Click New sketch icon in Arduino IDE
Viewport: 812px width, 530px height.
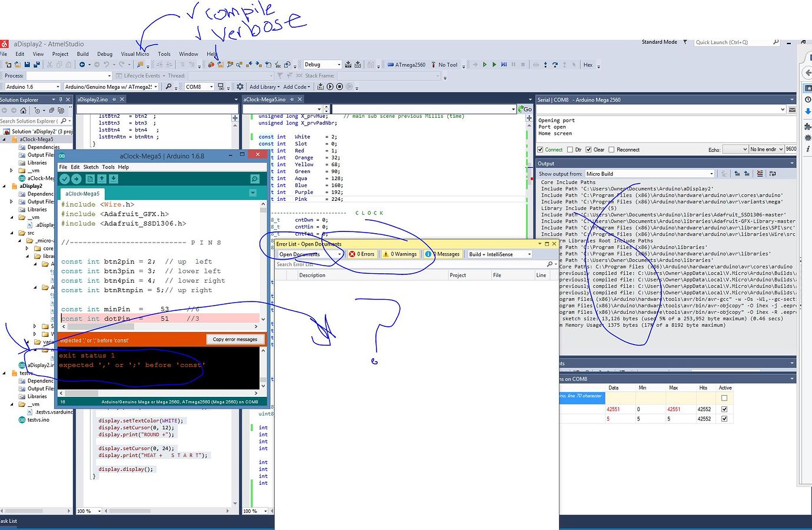tap(90, 179)
